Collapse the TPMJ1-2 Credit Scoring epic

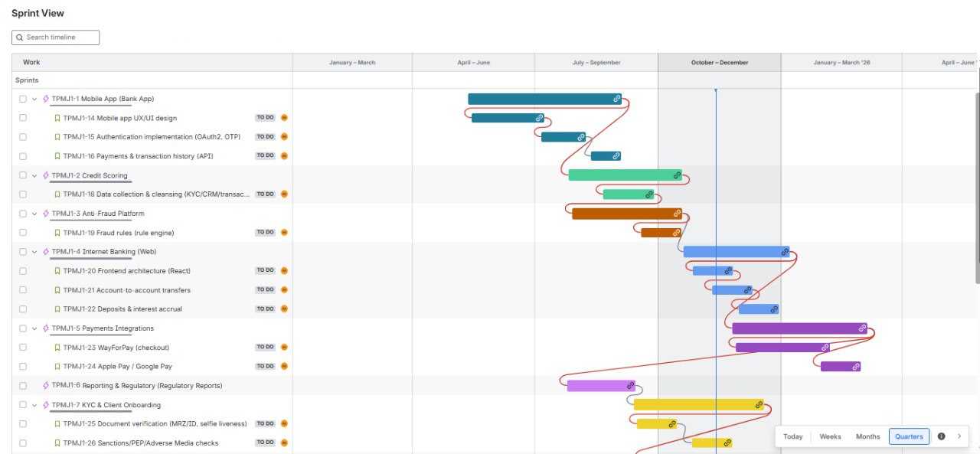34,175
